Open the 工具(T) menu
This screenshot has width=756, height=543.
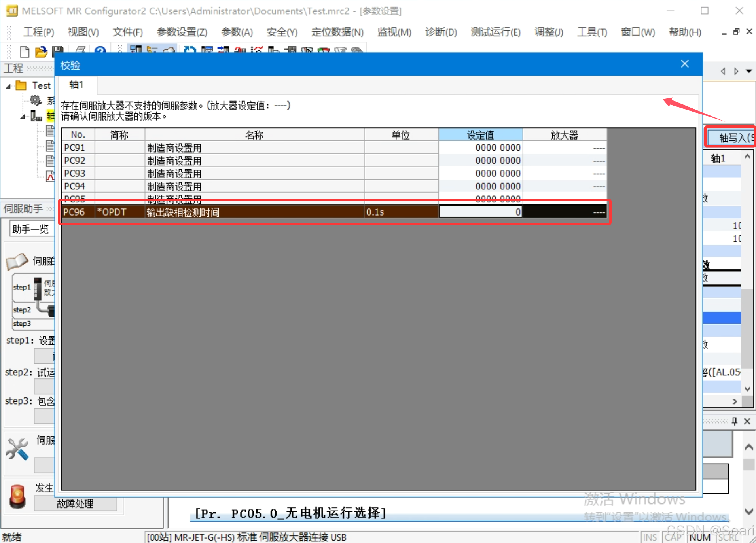pos(592,32)
